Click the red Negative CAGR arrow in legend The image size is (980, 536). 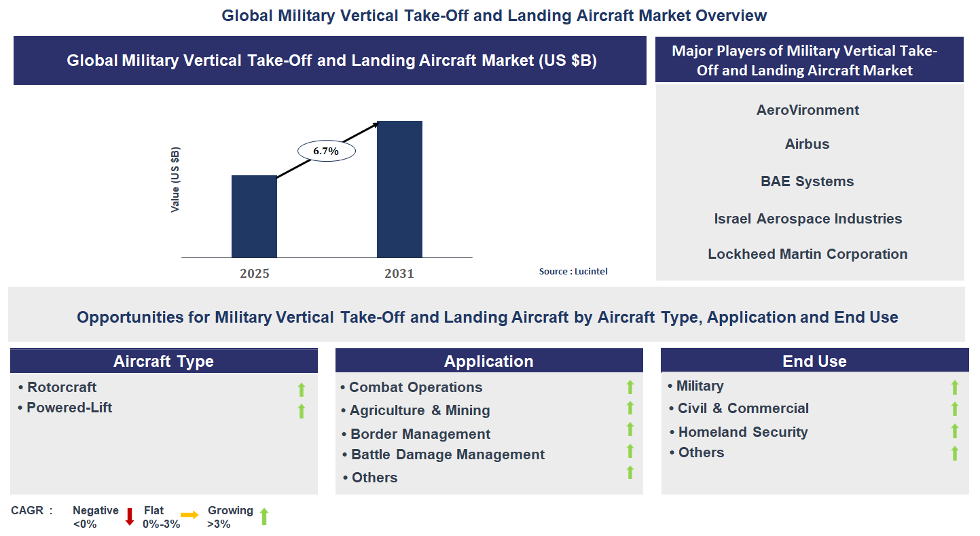click(x=128, y=516)
